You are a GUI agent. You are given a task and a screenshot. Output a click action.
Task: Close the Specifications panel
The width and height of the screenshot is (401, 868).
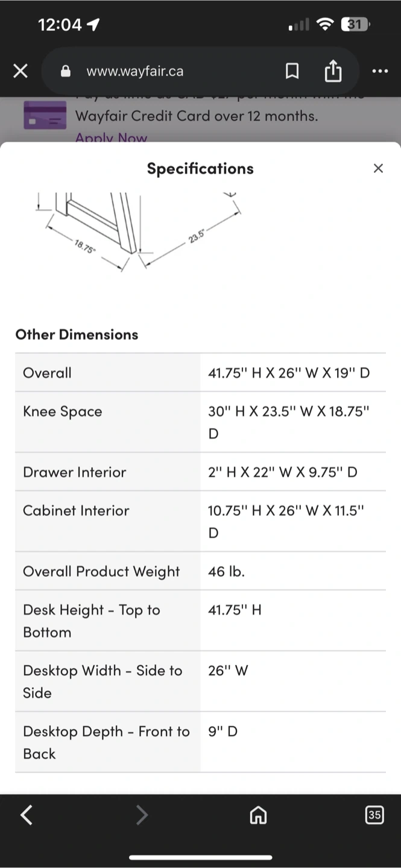coord(378,169)
